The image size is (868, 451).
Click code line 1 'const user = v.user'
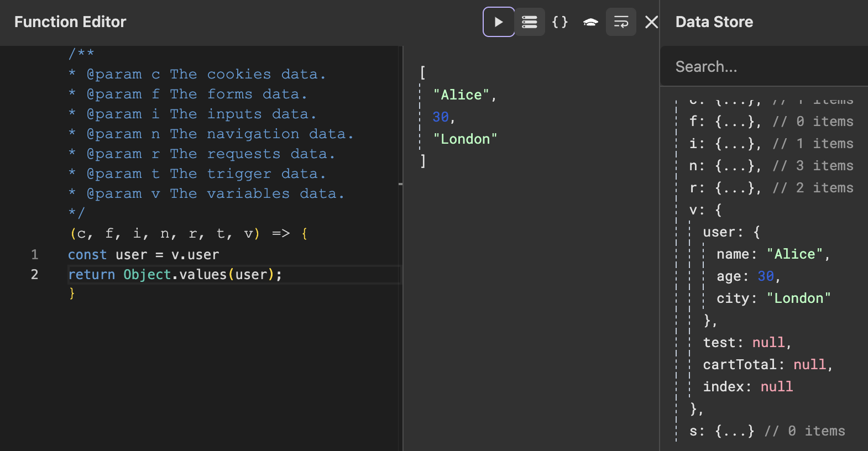point(143,255)
